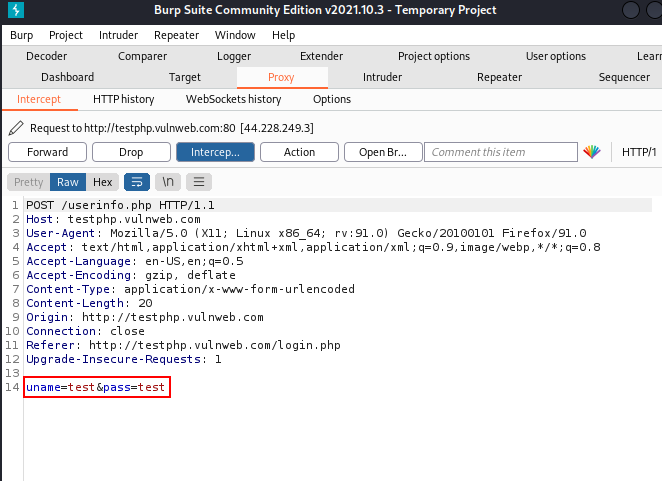Switch to the Comparer tab
662x481 pixels.
click(x=142, y=56)
